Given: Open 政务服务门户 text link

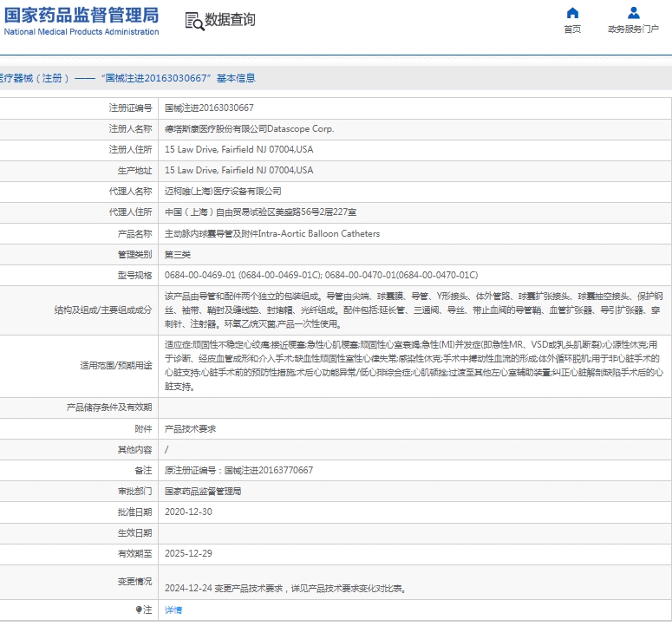Looking at the screenshot, I should pyautogui.click(x=634, y=29).
